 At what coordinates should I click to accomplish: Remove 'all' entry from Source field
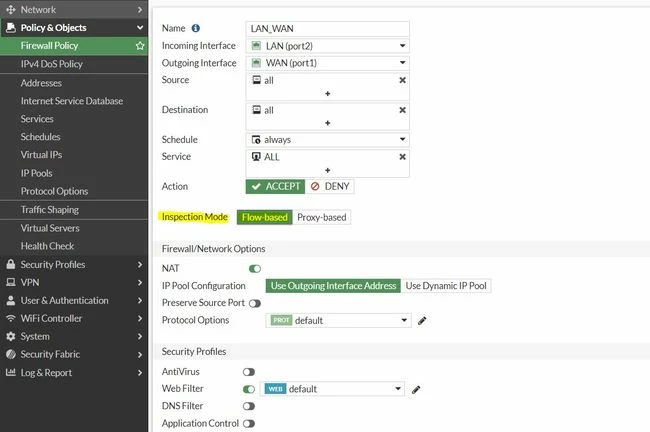coord(402,80)
